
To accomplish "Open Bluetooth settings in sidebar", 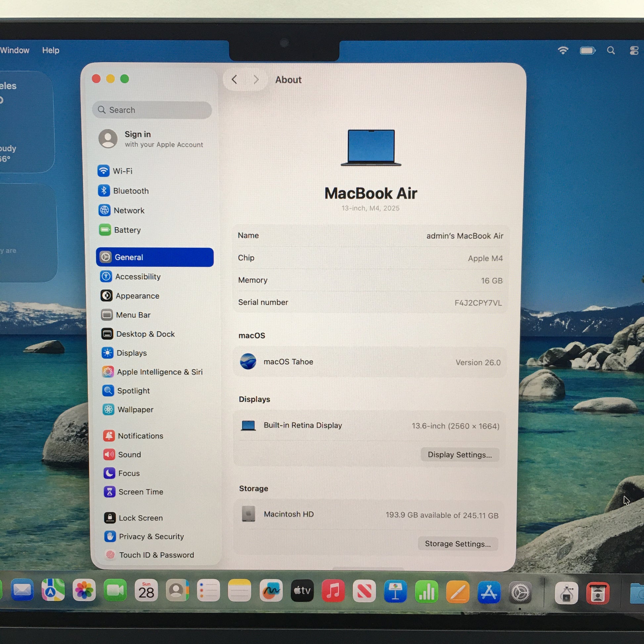I will click(130, 191).
